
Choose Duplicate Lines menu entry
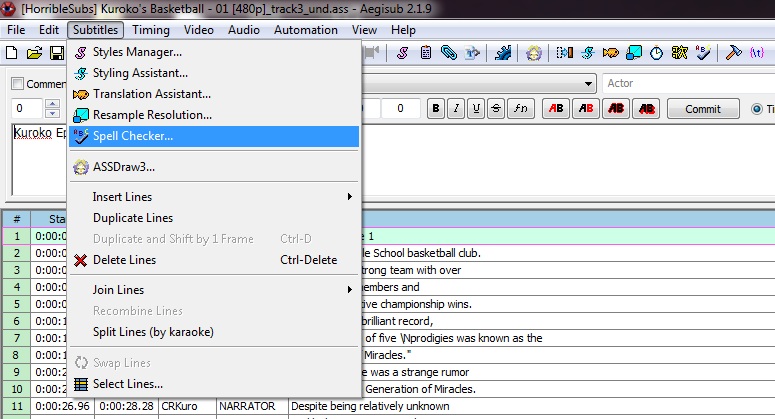point(214,218)
